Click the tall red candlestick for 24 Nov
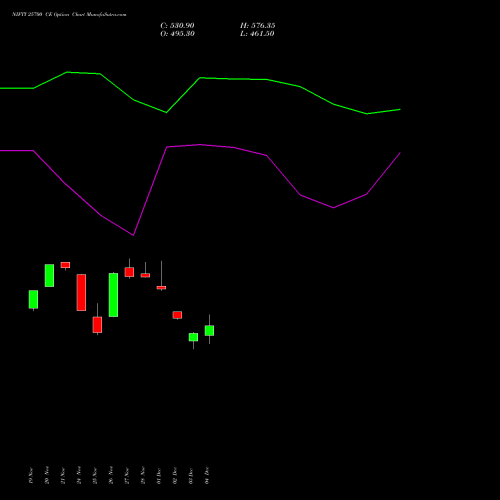The height and width of the screenshot is (500, 500). click(81, 292)
